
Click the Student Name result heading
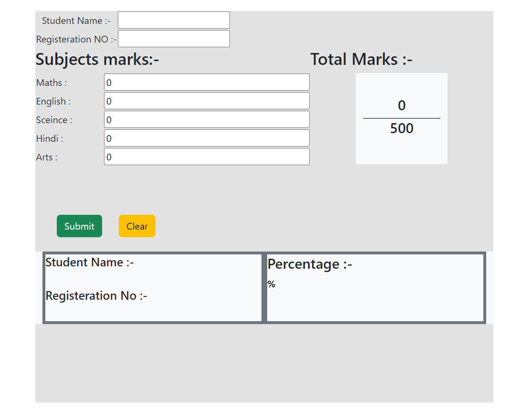90,263
